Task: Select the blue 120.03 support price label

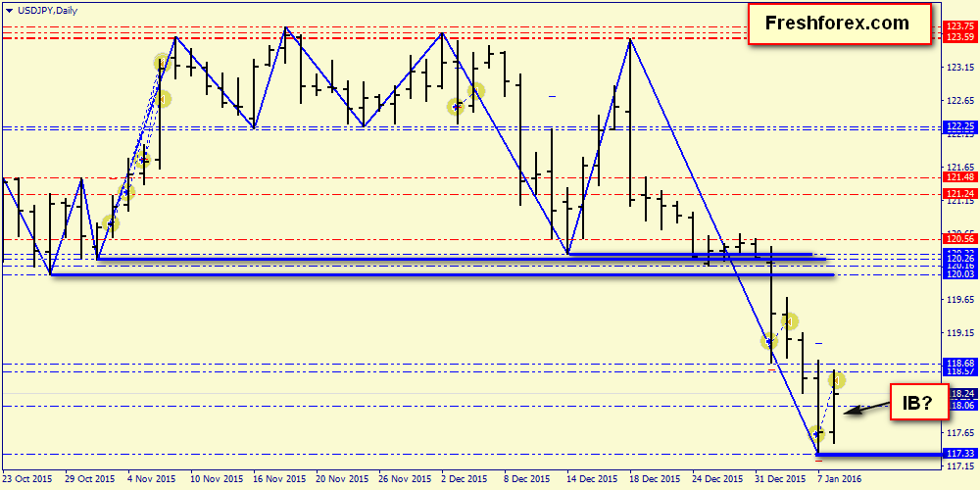Action: [x=960, y=274]
